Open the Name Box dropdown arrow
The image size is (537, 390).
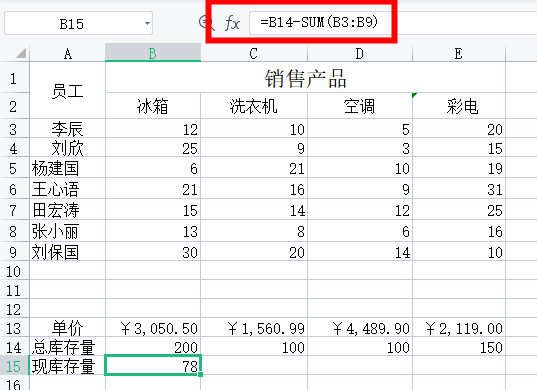pyautogui.click(x=147, y=24)
